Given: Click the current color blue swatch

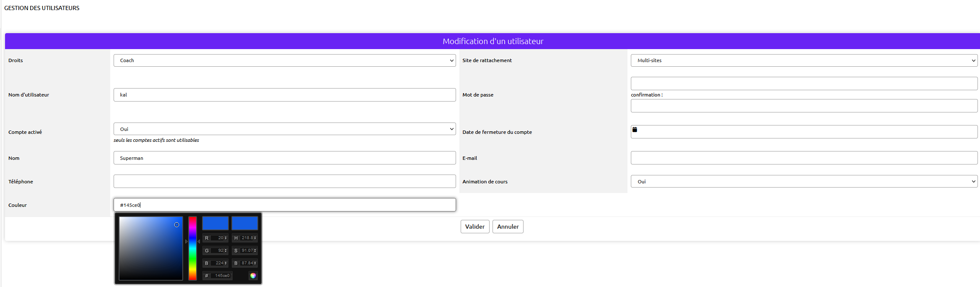Looking at the screenshot, I should pyautogui.click(x=245, y=223).
